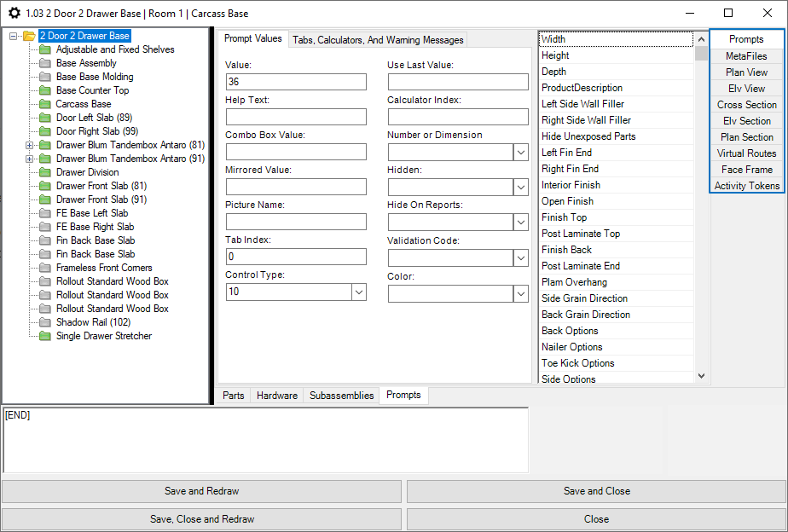This screenshot has height=532, width=788.
Task: Open Virtual Routes
Action: coord(746,153)
